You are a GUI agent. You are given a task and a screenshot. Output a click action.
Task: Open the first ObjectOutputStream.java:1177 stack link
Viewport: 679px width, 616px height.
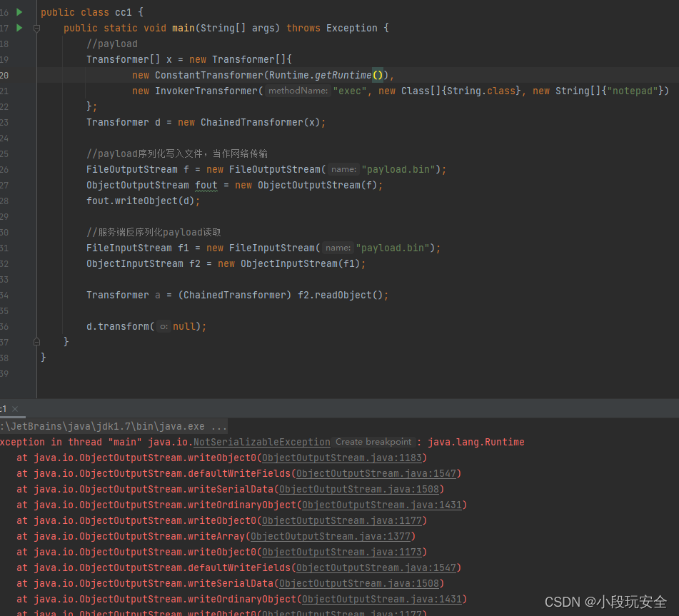(342, 521)
